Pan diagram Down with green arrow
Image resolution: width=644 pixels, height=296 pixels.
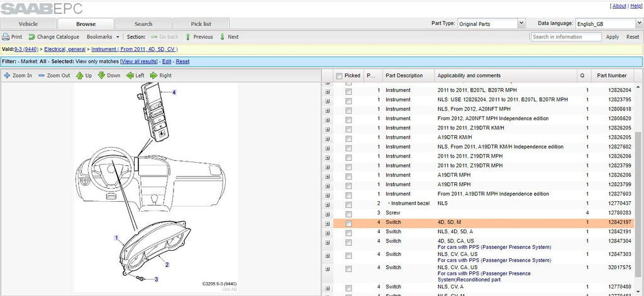(x=101, y=75)
